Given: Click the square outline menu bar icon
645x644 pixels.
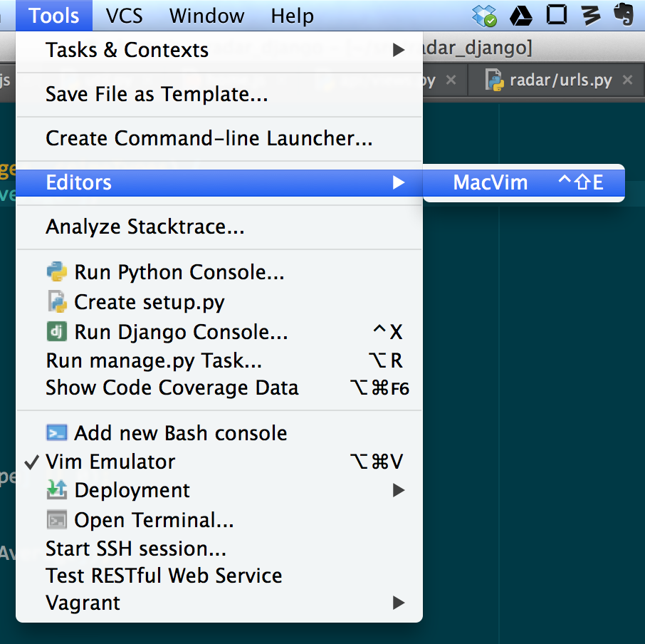Looking at the screenshot, I should 557,15.
